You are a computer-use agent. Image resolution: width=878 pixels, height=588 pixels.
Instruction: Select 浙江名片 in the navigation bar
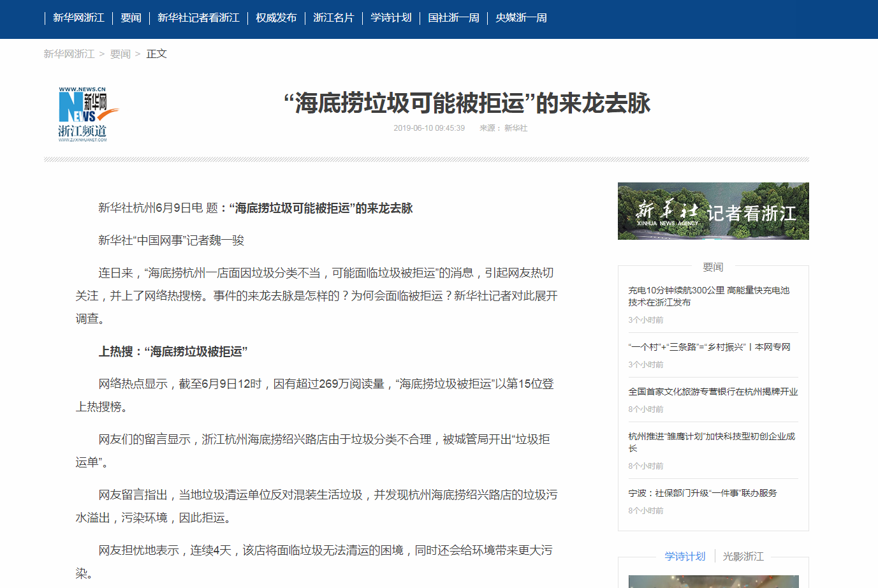pyautogui.click(x=333, y=18)
